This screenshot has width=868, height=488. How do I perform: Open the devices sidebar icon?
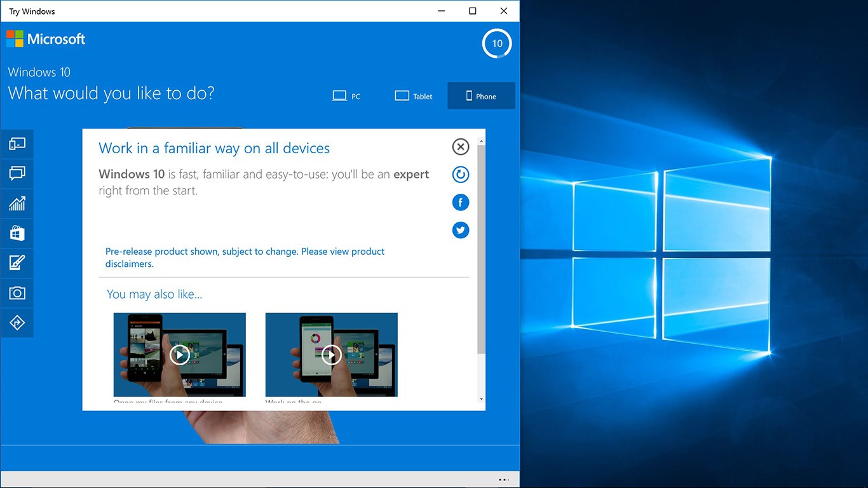click(17, 144)
